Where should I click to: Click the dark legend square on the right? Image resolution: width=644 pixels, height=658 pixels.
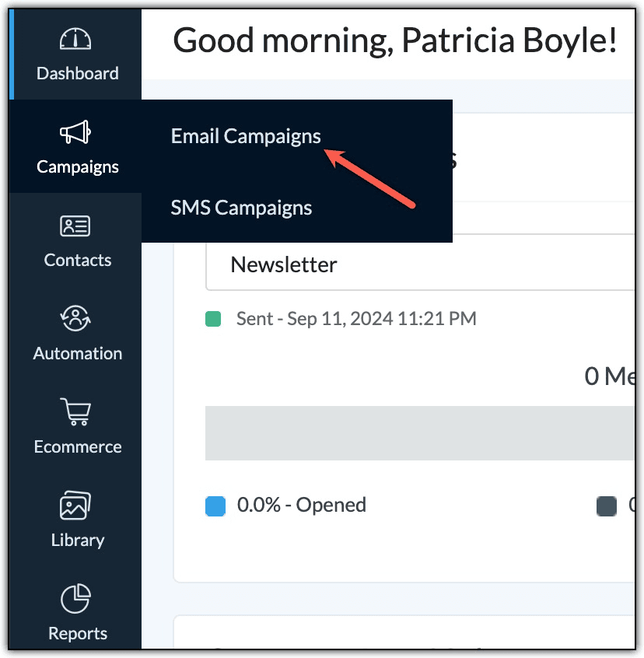pyautogui.click(x=606, y=505)
